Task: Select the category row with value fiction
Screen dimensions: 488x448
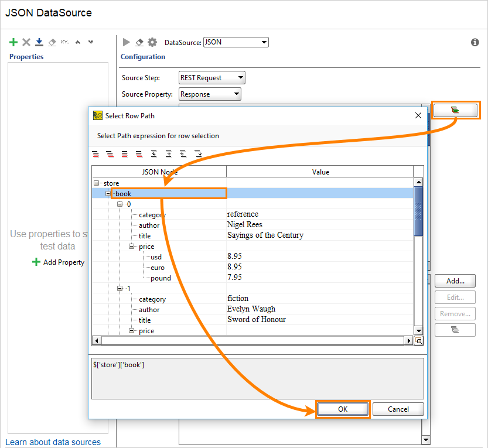Action: point(252,299)
